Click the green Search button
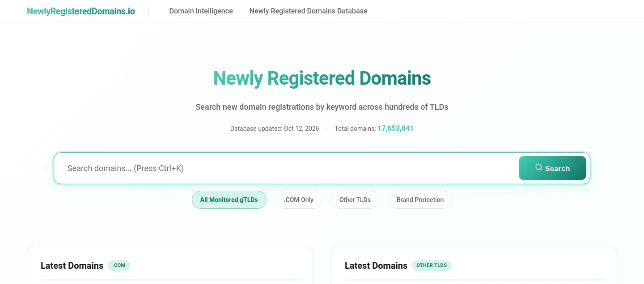This screenshot has height=284, width=644. coord(552,168)
